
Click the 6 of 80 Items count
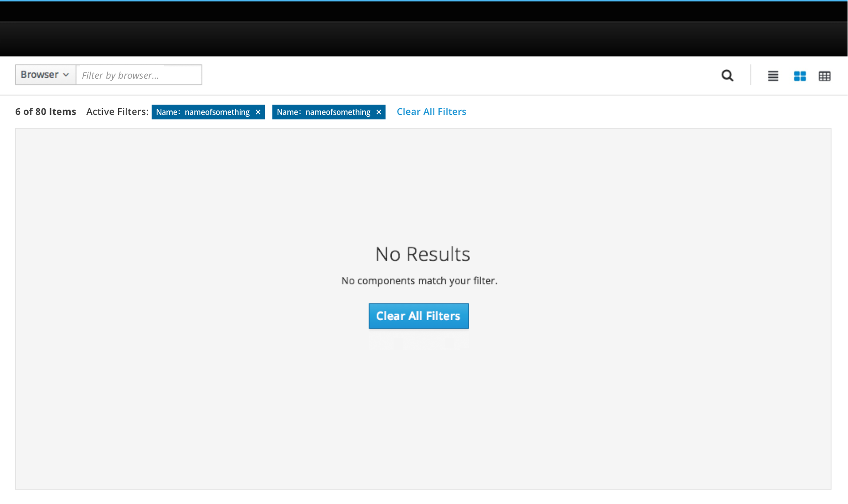[46, 112]
